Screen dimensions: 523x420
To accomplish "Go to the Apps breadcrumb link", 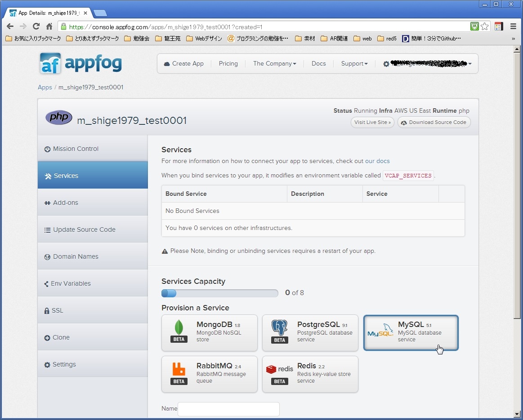I will point(45,87).
